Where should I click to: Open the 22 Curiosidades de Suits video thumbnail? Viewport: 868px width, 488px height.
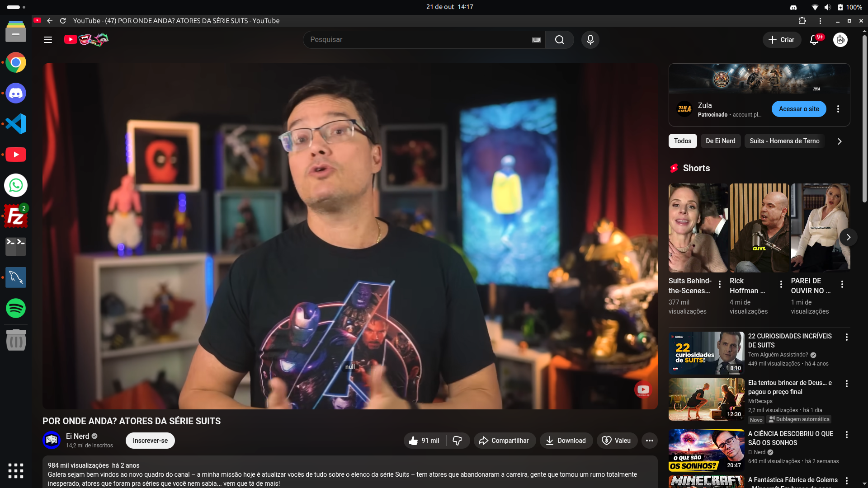pos(706,353)
